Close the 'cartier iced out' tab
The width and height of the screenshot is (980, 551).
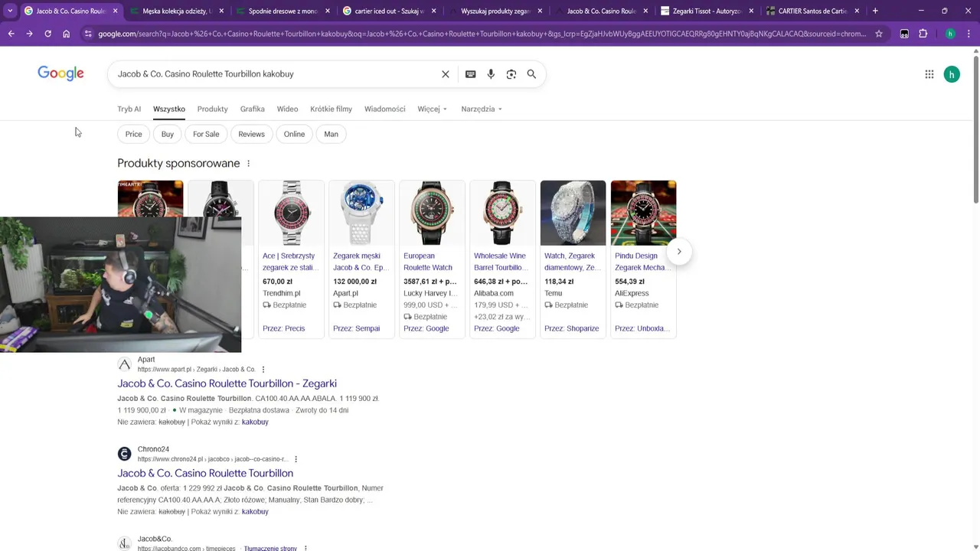pos(433,11)
